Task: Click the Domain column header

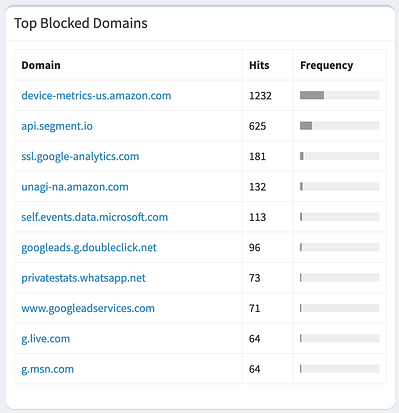Action: 41,65
